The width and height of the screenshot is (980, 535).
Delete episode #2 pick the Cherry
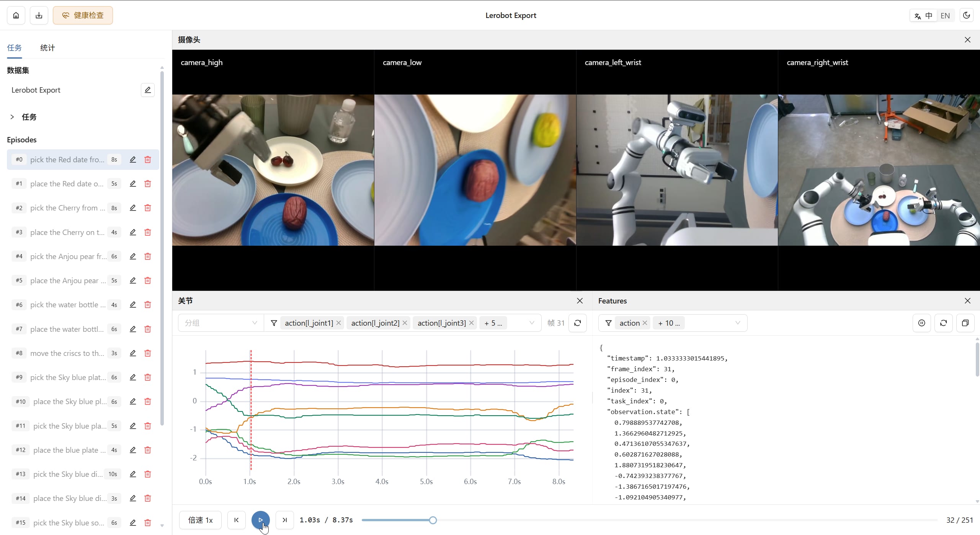[x=148, y=208]
